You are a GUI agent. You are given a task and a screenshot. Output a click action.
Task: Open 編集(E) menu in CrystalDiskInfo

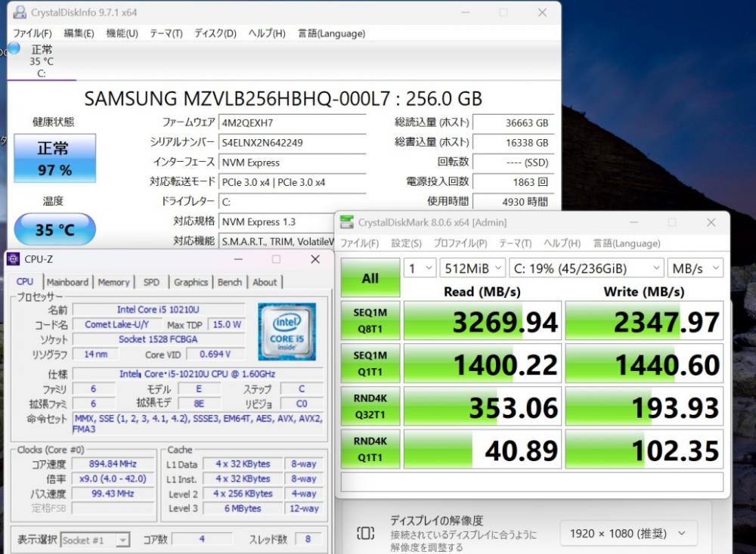click(x=79, y=33)
